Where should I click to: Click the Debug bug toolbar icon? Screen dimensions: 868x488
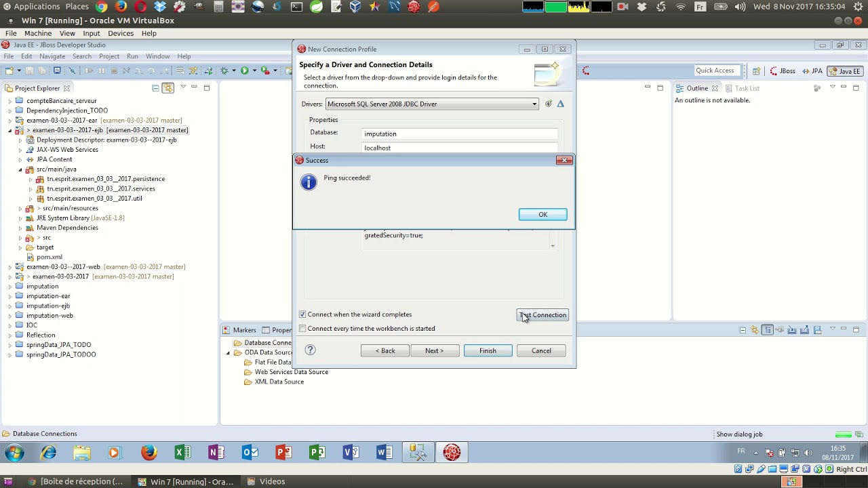pos(224,70)
